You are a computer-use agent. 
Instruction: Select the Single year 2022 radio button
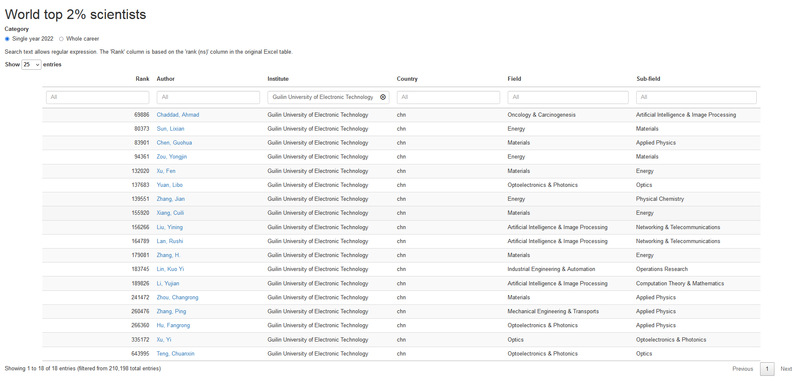pyautogui.click(x=7, y=39)
